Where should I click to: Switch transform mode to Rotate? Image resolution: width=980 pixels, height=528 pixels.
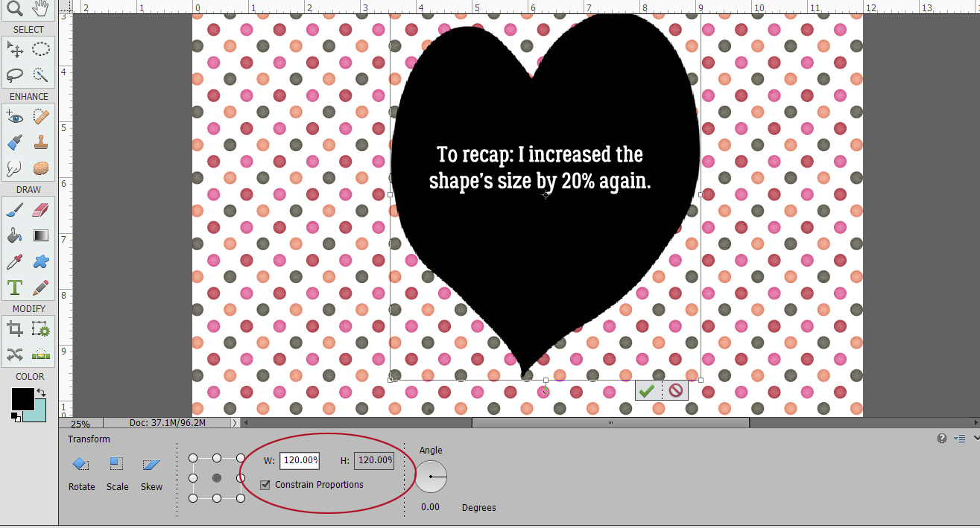(81, 472)
